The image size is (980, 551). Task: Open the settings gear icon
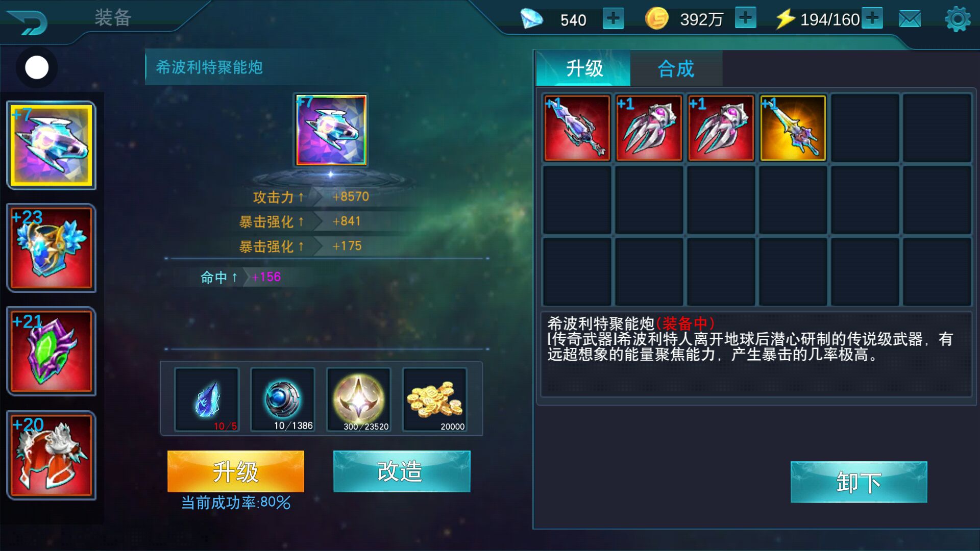(x=958, y=19)
